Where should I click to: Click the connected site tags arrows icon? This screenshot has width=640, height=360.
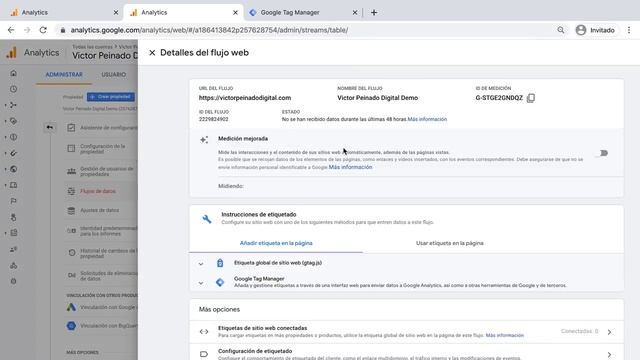click(x=204, y=332)
